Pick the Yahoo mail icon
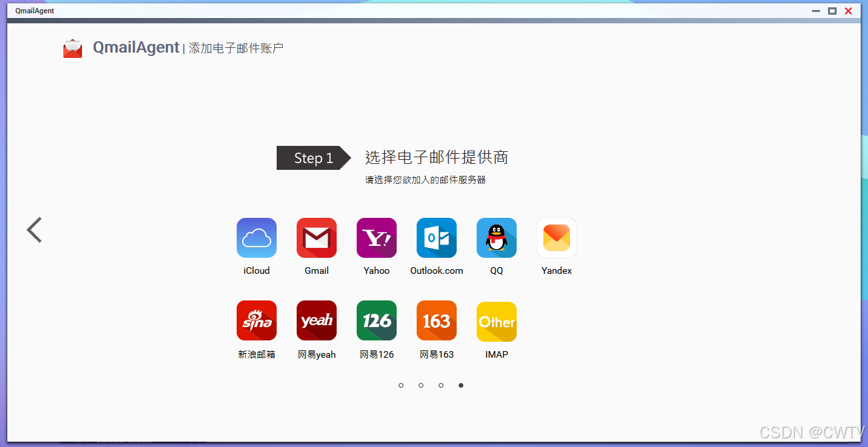 (377, 238)
